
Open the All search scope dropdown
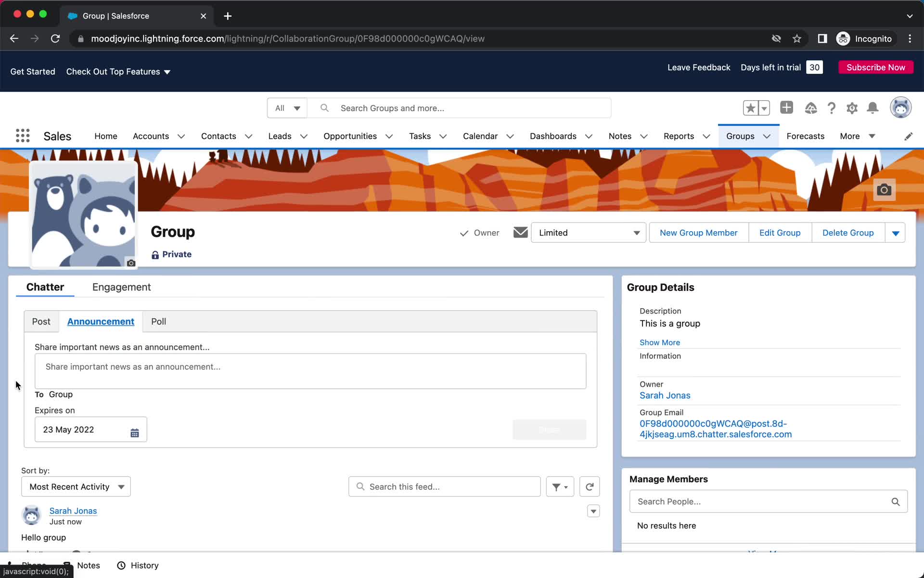coord(287,108)
